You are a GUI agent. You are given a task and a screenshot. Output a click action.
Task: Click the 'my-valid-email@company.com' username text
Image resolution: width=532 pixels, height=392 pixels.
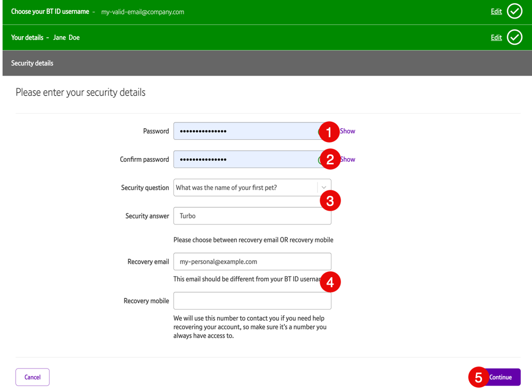143,12
